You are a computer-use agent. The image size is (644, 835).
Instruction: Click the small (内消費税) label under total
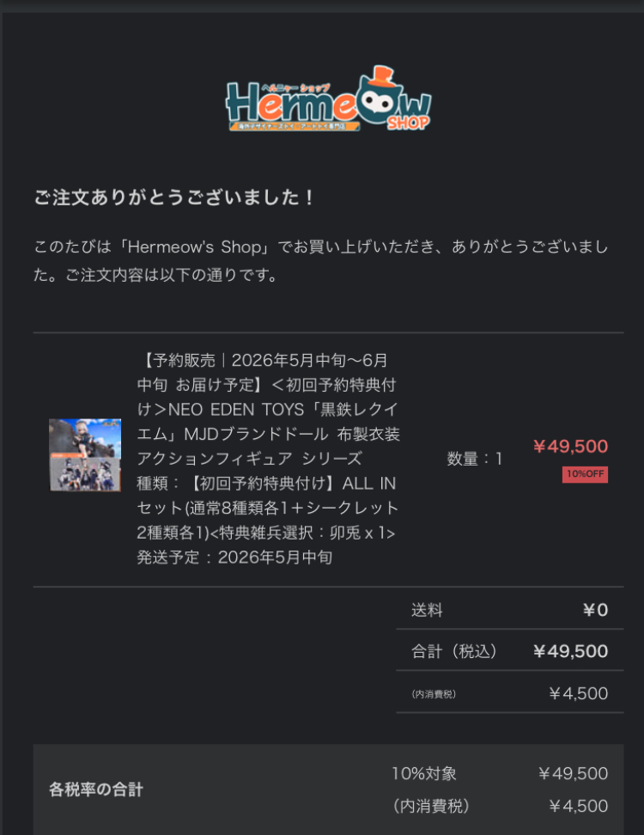tap(434, 694)
